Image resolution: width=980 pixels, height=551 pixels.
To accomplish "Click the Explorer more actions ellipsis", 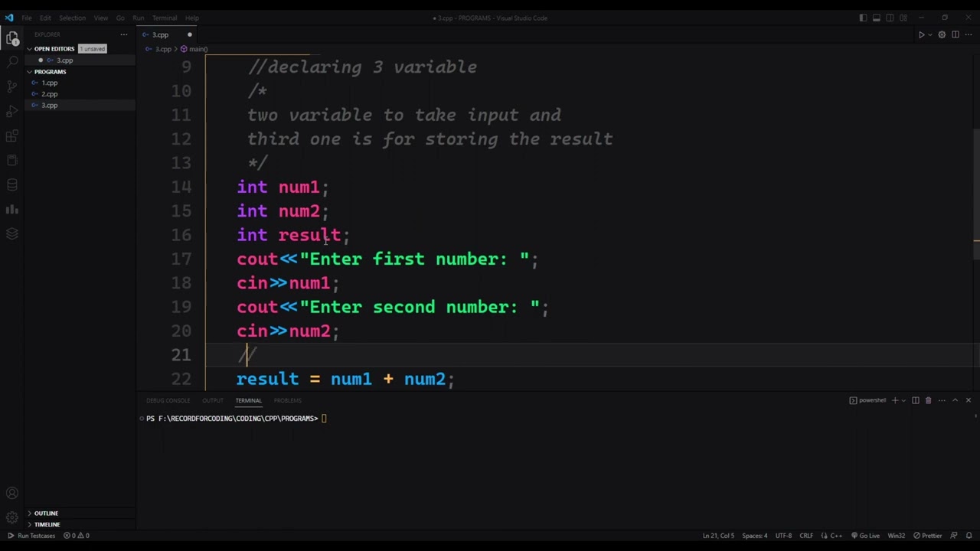I will point(123,34).
